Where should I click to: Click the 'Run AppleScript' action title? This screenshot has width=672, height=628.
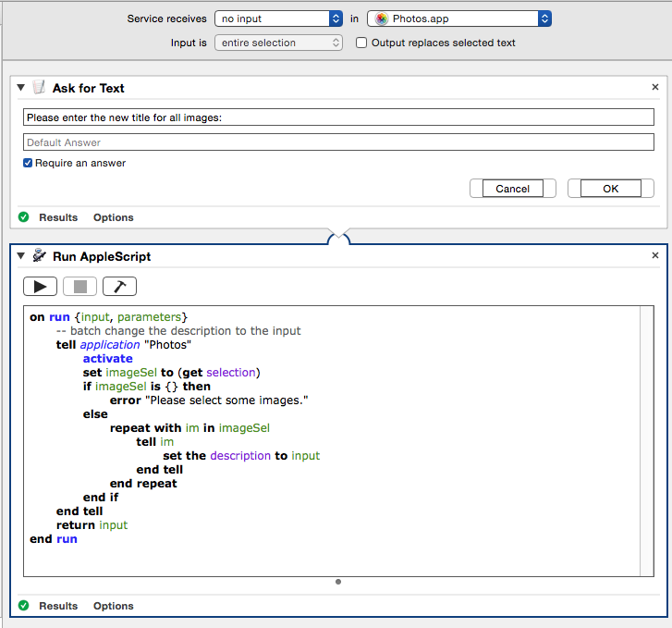tap(102, 256)
